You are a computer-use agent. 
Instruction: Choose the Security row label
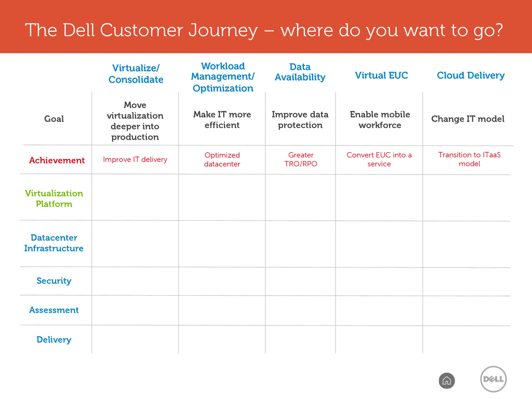coord(54,281)
